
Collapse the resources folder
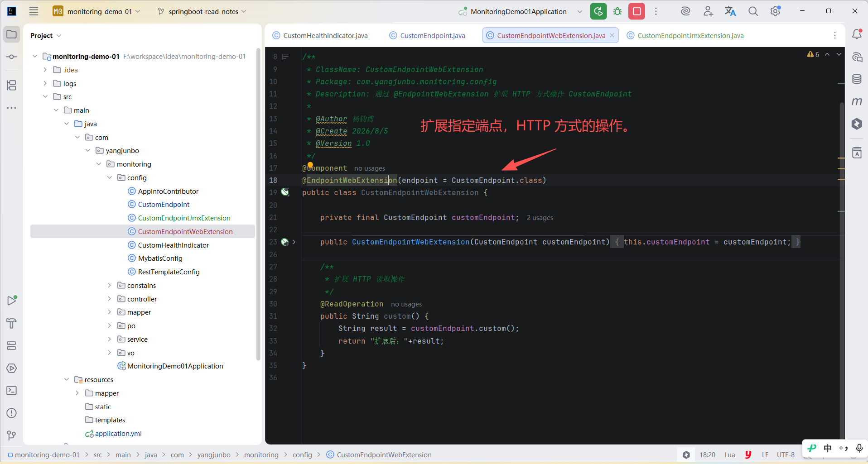click(67, 379)
